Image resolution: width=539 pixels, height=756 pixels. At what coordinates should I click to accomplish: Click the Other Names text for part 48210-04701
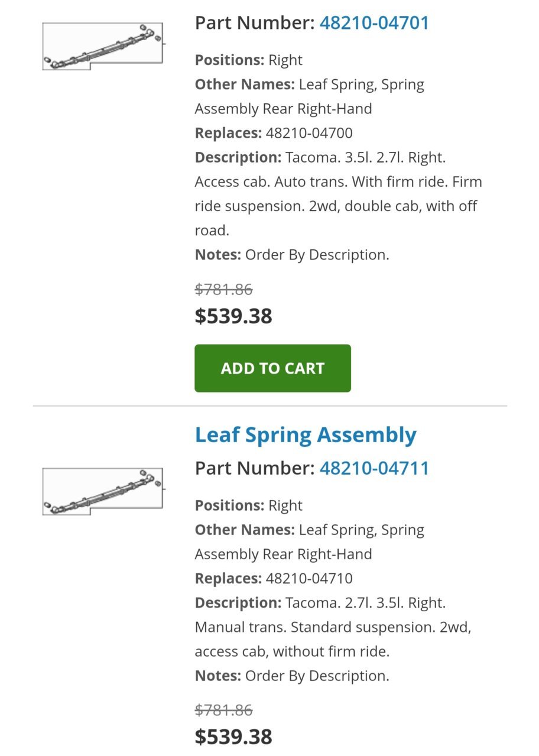point(310,96)
